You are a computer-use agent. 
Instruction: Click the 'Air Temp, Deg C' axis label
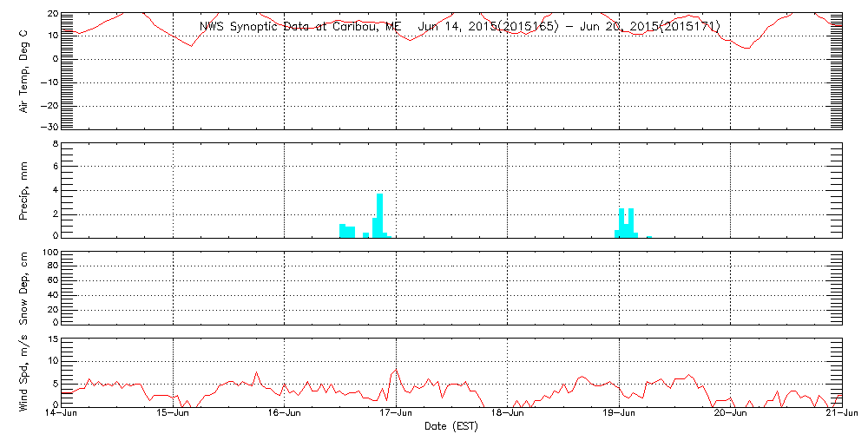pos(24,70)
